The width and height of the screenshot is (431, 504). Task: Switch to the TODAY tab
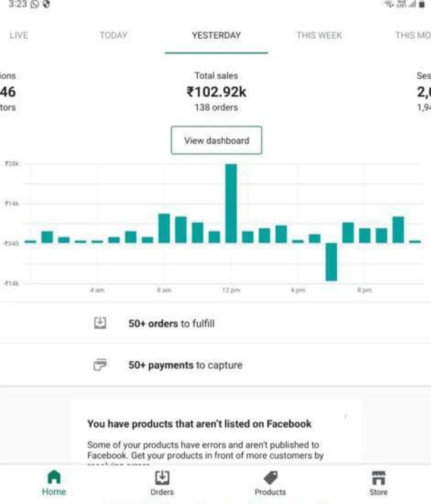(113, 35)
